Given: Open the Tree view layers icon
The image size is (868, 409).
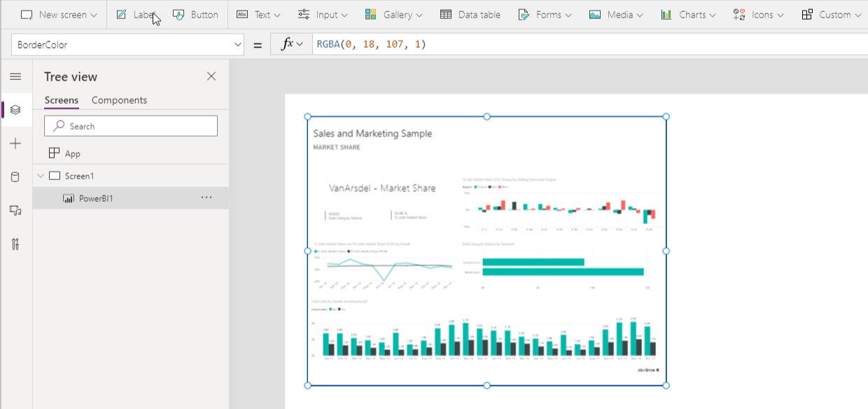Looking at the screenshot, I should tap(15, 110).
